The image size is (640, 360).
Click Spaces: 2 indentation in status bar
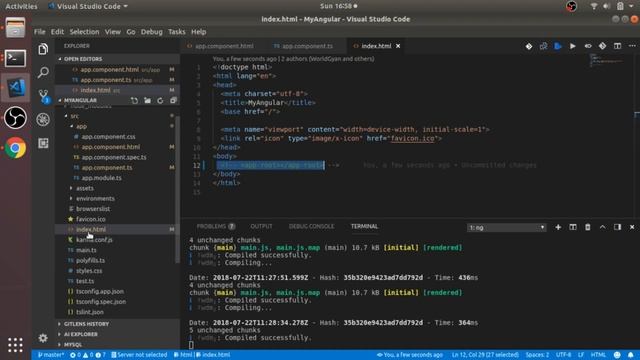537,355
